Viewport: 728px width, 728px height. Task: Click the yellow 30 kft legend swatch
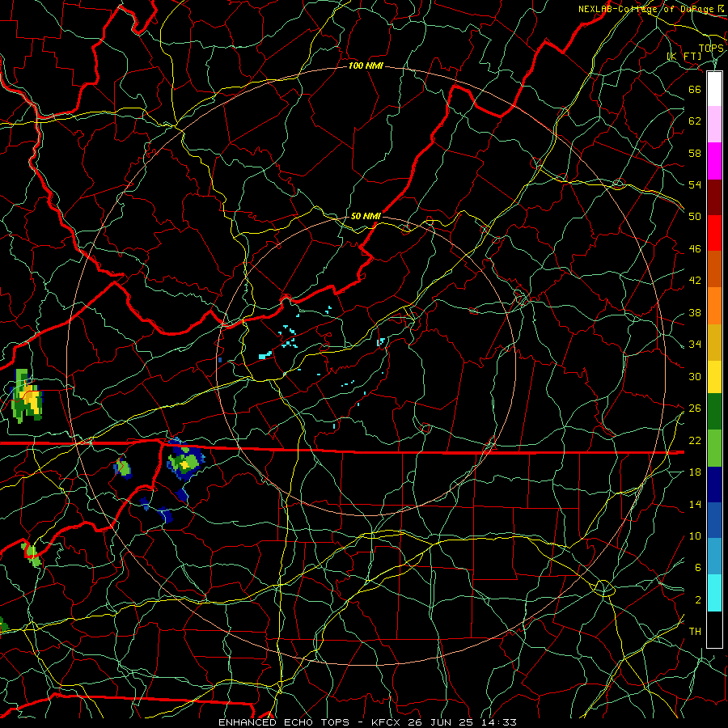[714, 377]
